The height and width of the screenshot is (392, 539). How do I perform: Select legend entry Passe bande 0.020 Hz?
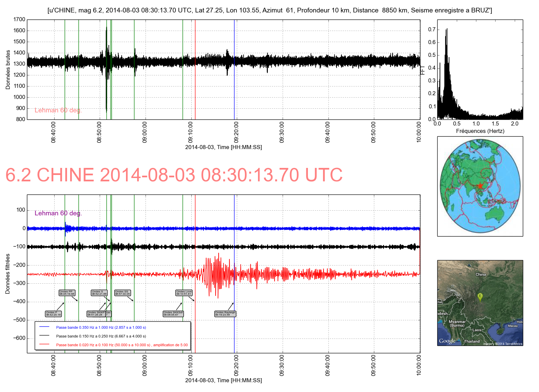coord(122,345)
